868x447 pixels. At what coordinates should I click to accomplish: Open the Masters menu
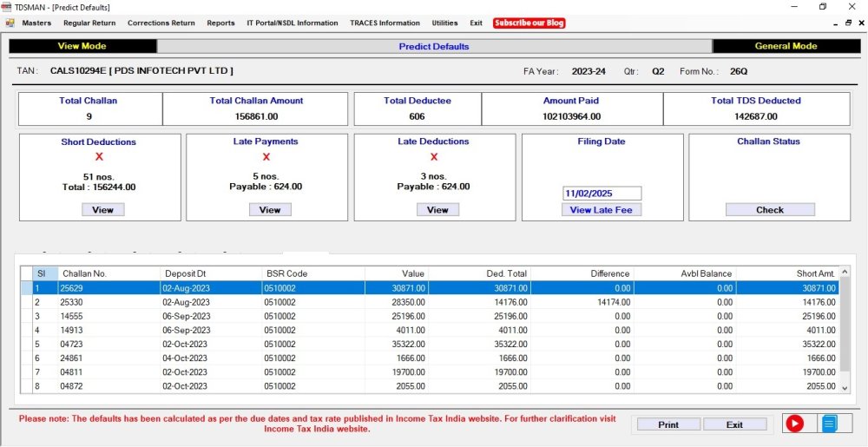[36, 23]
